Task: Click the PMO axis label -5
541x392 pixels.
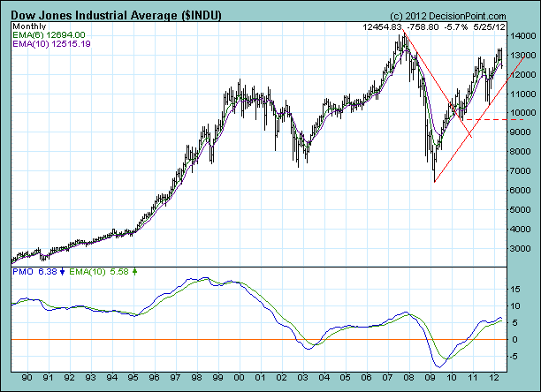Action: 514,357
